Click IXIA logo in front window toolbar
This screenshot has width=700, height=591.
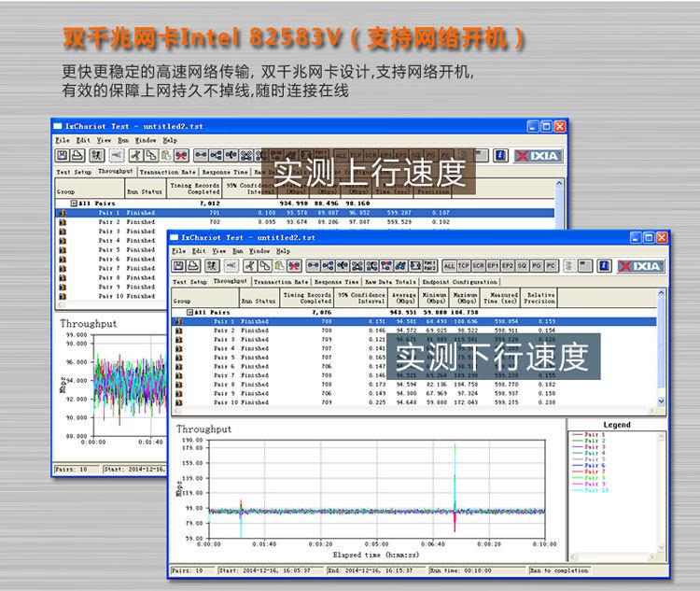coord(641,266)
